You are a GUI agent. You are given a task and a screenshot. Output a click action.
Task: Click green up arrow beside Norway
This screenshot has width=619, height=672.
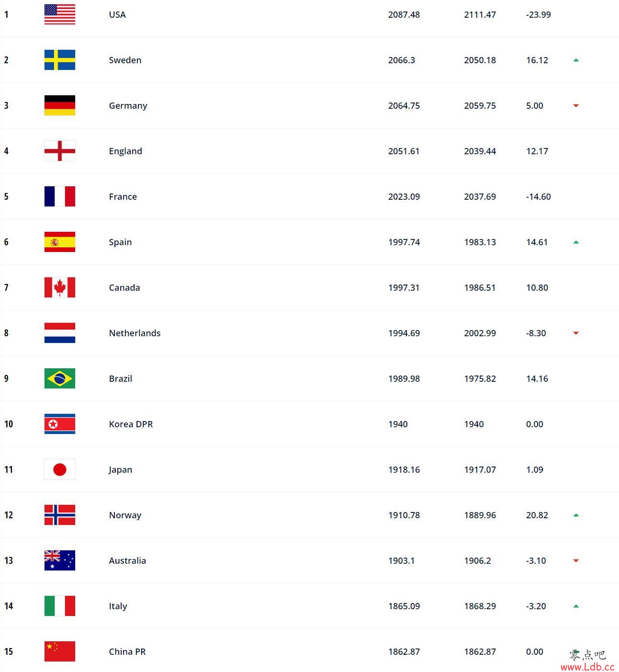576,515
